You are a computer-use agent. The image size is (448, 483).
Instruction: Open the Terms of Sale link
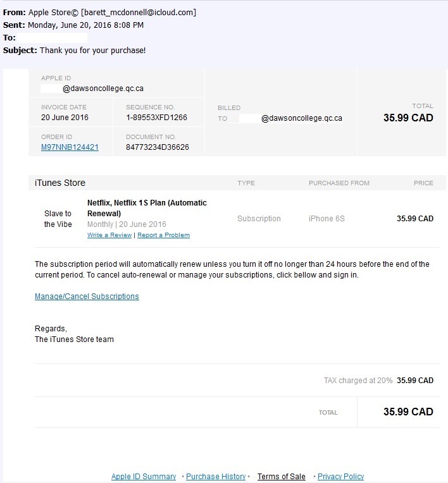(x=281, y=476)
